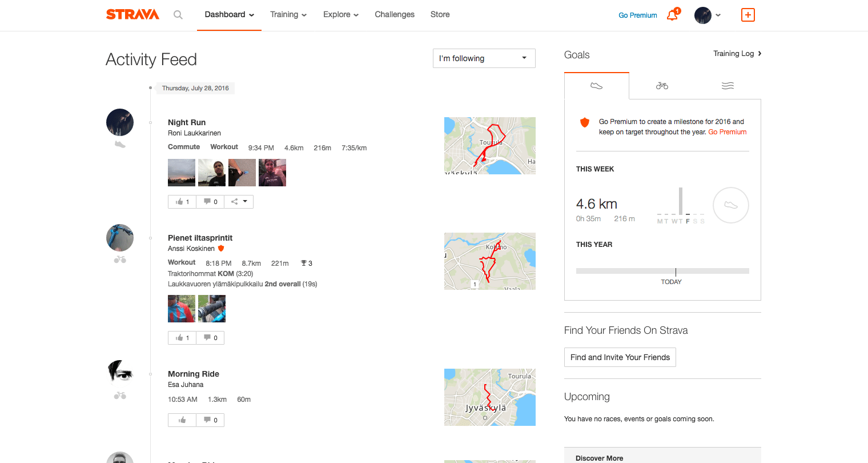Open second Night Run photo
The image size is (868, 463).
tap(212, 173)
